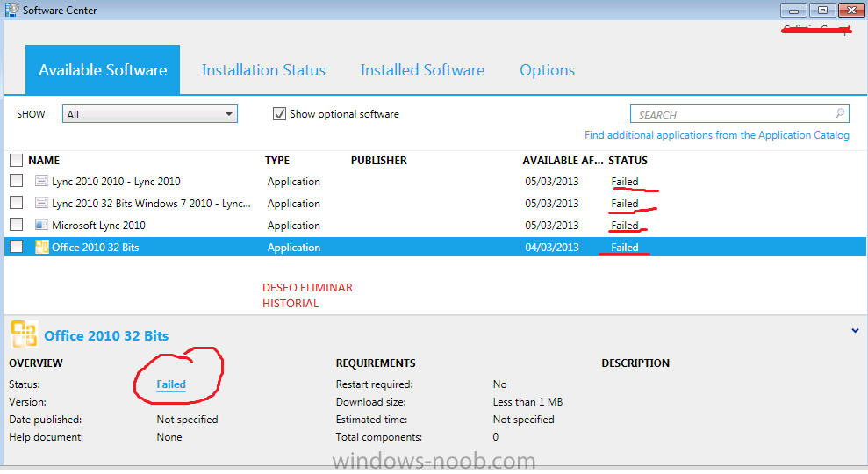Open the Installation Status tab
This screenshot has height=474, width=868.
[x=263, y=70]
